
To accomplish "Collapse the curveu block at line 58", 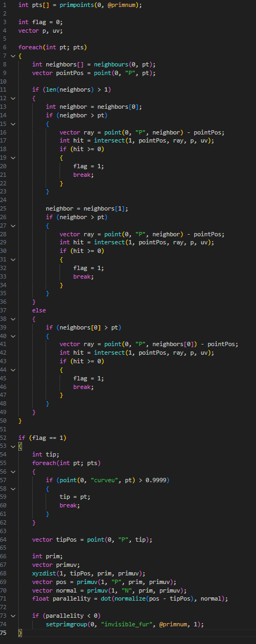I will pyautogui.click(x=12, y=489).
